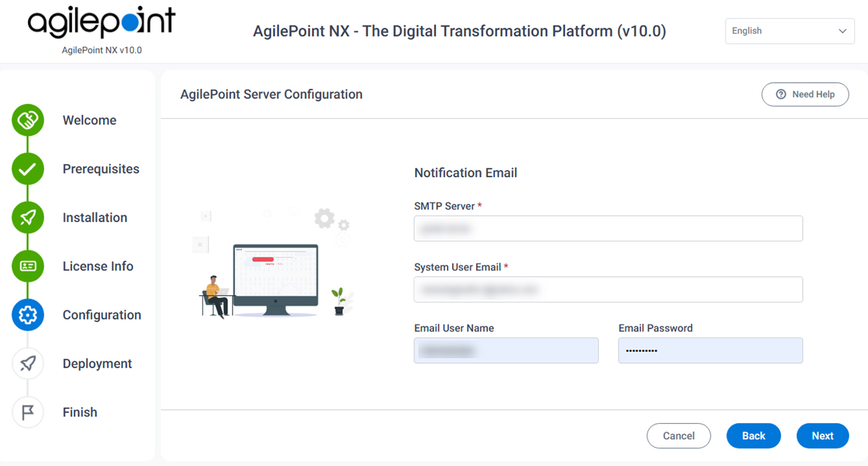
Task: Focus the SMTP Server input field
Action: click(x=608, y=229)
